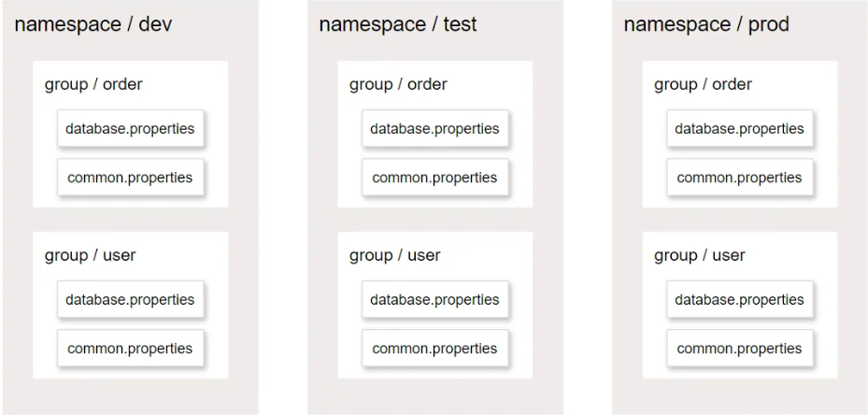Open common.properties in test order group
This screenshot has height=415, width=868.
434,178
